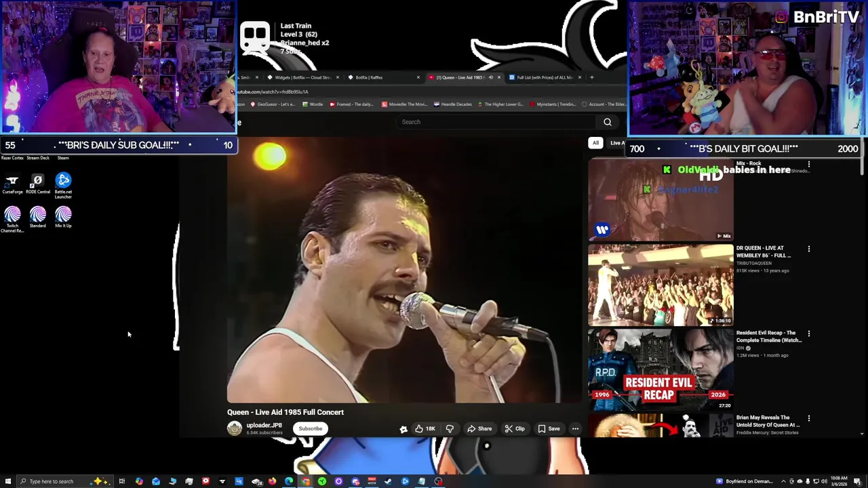Open the GeoGuessr bookmark

coord(273,104)
